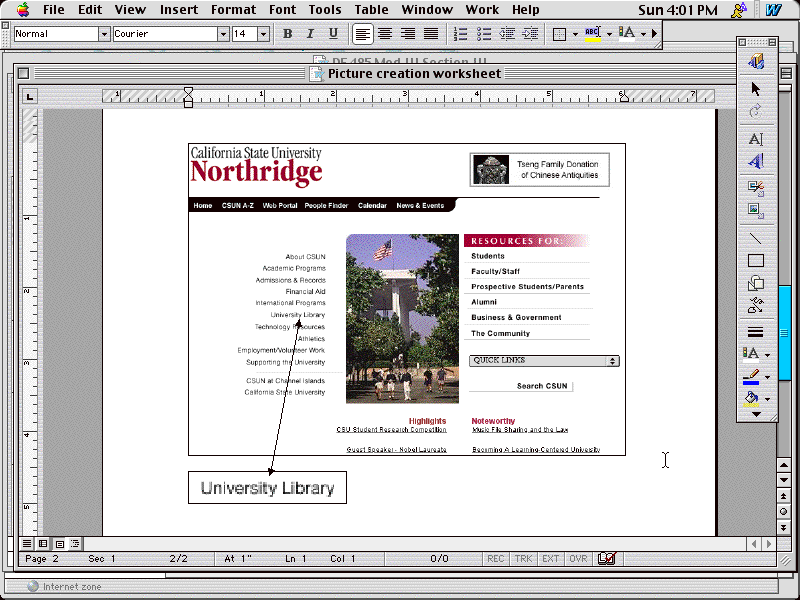Open the Style dropdown showing Normal
Screen dimensions: 800x600
click(104, 34)
